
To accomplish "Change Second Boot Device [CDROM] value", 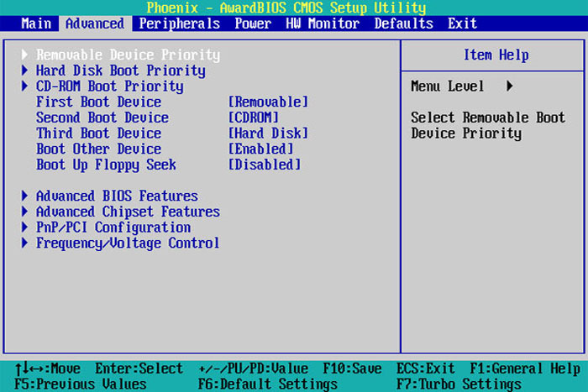I will point(254,118).
